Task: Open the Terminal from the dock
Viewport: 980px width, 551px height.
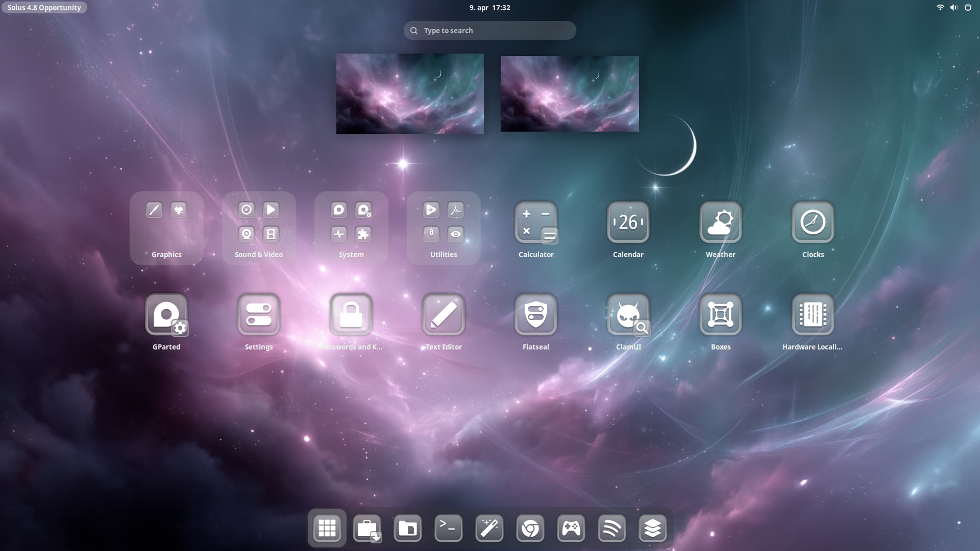Action: tap(448, 528)
